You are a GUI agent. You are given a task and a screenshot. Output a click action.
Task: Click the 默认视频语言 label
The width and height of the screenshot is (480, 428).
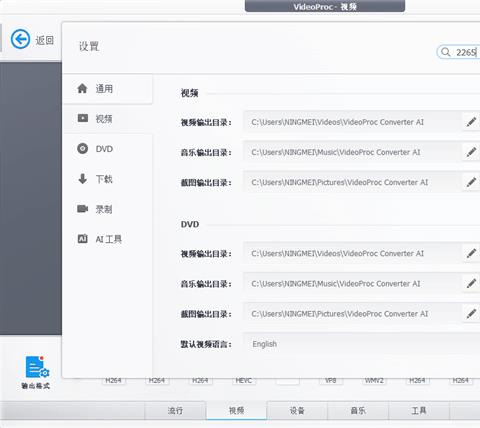(206, 344)
